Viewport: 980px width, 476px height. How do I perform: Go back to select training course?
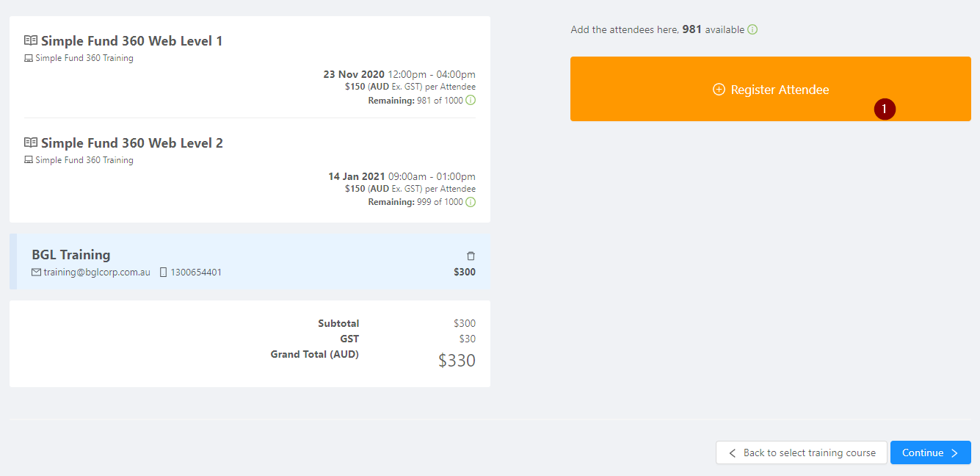coord(802,452)
